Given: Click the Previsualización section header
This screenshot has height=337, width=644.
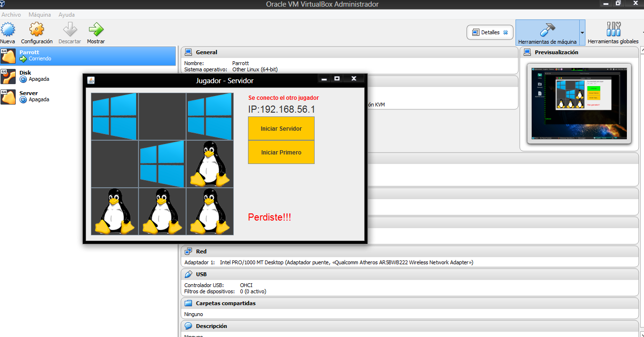Looking at the screenshot, I should [579, 52].
